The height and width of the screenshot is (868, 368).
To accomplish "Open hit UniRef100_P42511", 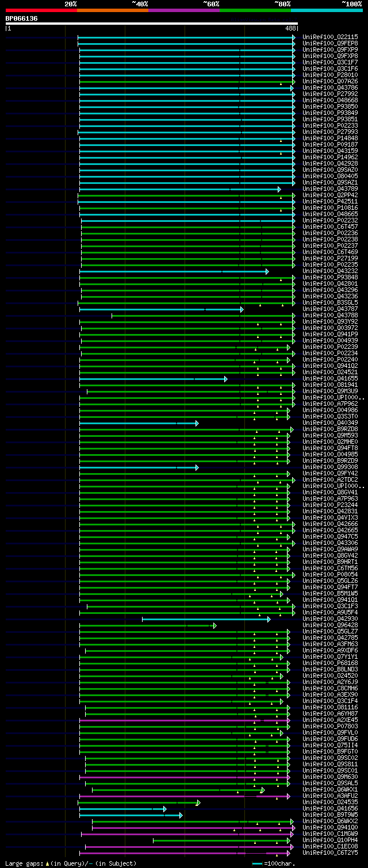I will 330,202.
